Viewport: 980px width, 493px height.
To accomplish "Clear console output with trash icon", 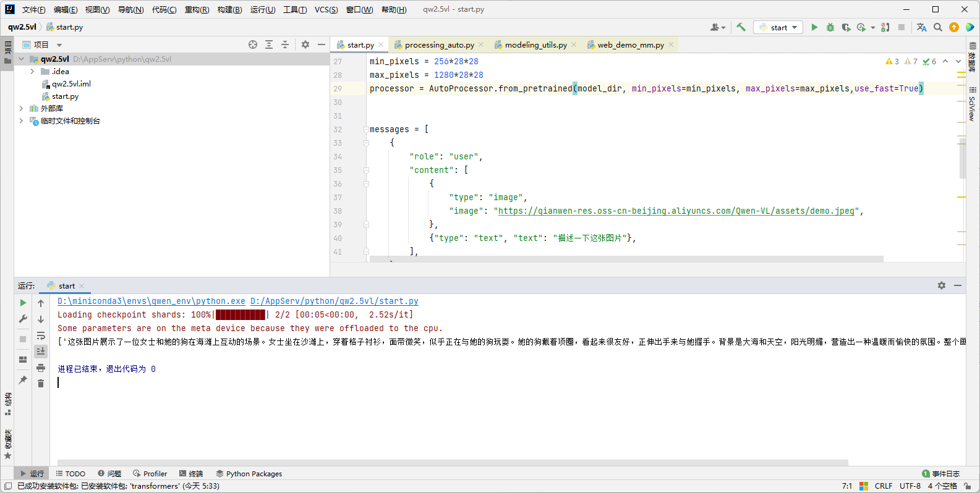I will (x=41, y=384).
